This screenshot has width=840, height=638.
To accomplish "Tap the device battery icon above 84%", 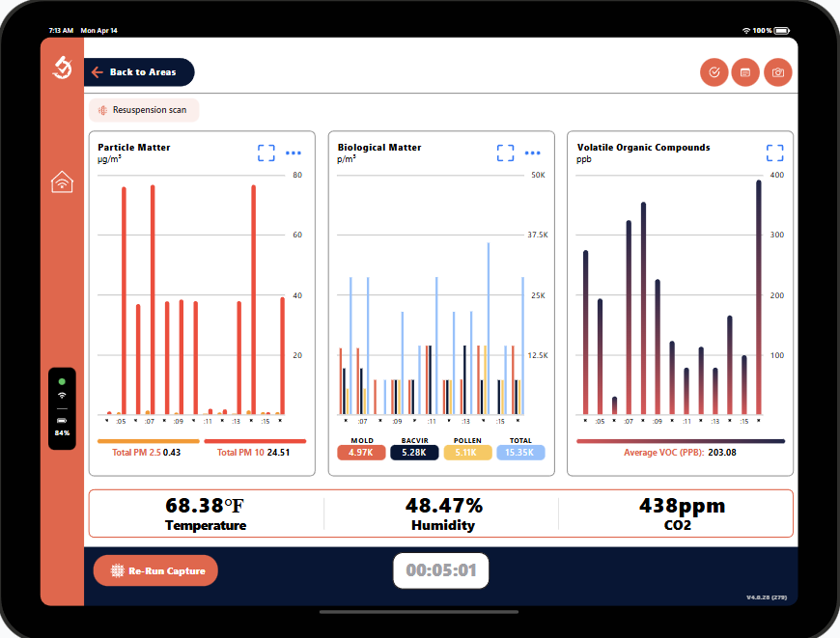I will click(62, 421).
